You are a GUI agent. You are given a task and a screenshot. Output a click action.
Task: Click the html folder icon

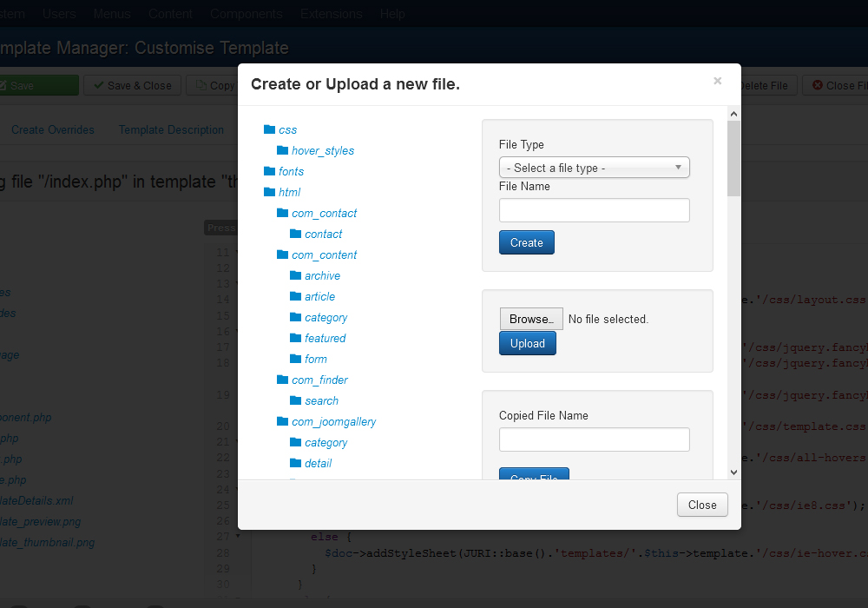click(270, 192)
